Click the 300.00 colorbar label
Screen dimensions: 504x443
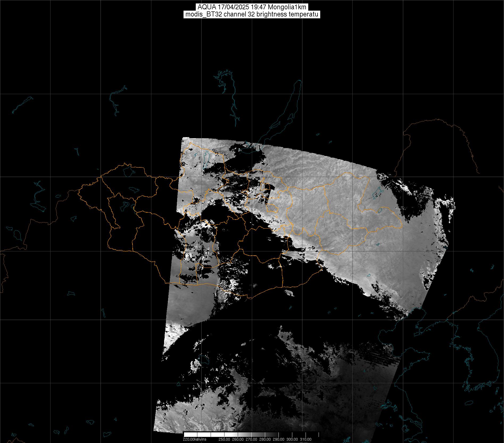pos(292,439)
